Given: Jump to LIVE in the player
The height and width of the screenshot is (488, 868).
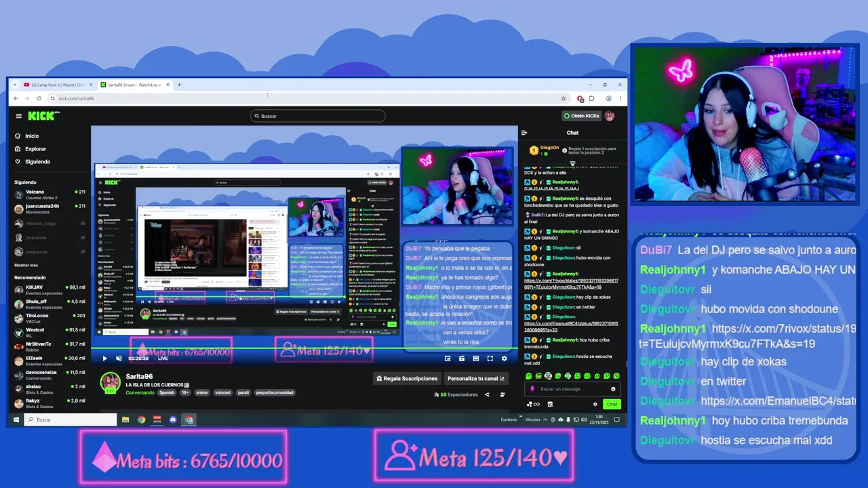Looking at the screenshot, I should pos(163,359).
